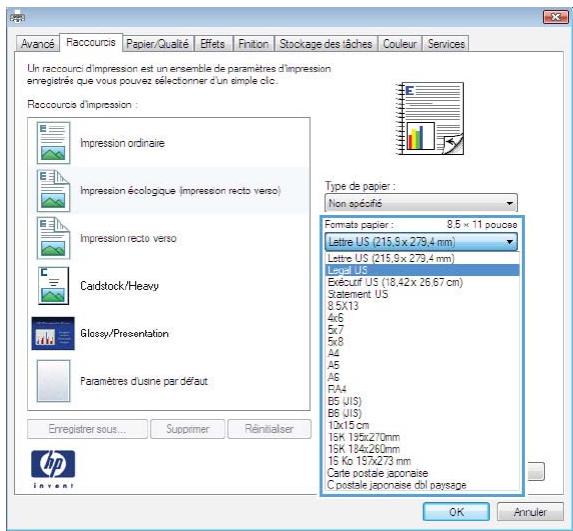This screenshot has width=573, height=531.
Task: Select Glossy/Presentation shortcut label
Action: pos(124,333)
